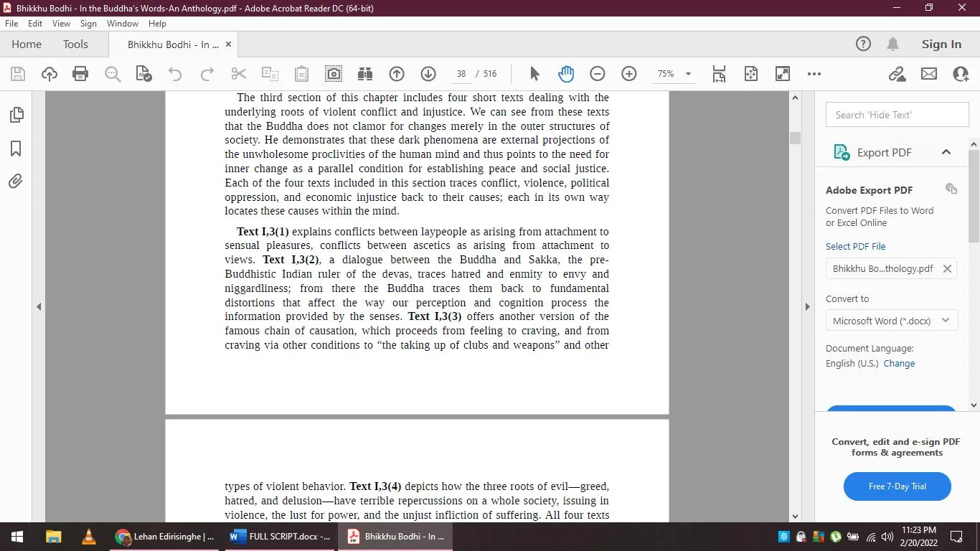Screen dimensions: 980x551
Task: Switch to the FULL SCRIPT.docx Word window
Action: pos(280,537)
